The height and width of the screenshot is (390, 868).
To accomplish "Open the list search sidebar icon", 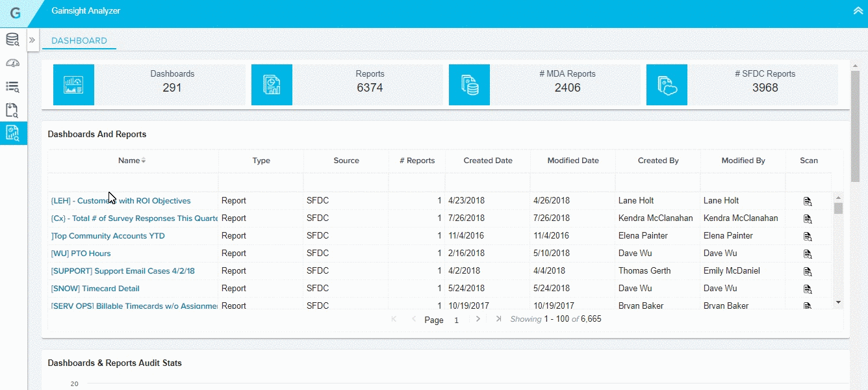I will pos(12,86).
